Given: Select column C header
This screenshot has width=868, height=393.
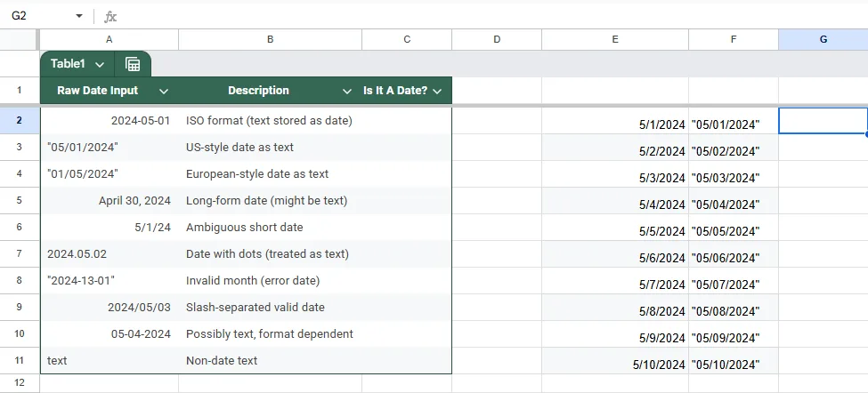Looking at the screenshot, I should 407,39.
